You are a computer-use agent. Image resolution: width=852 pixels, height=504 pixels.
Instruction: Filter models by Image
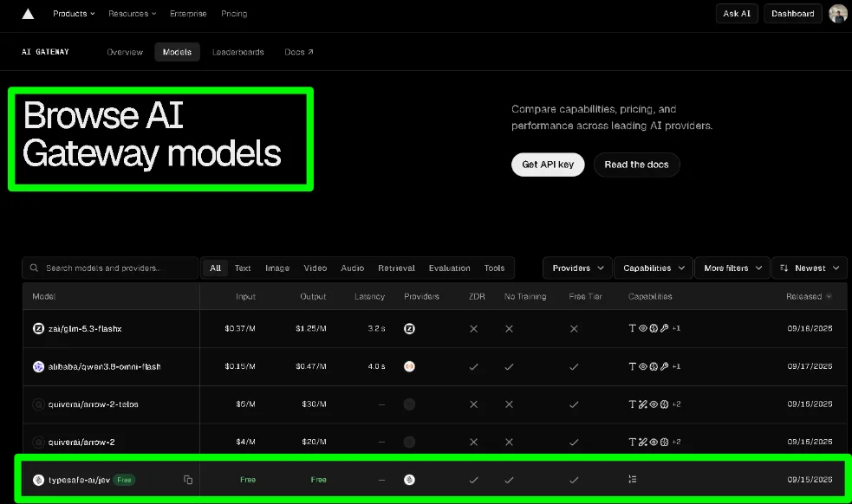click(277, 268)
